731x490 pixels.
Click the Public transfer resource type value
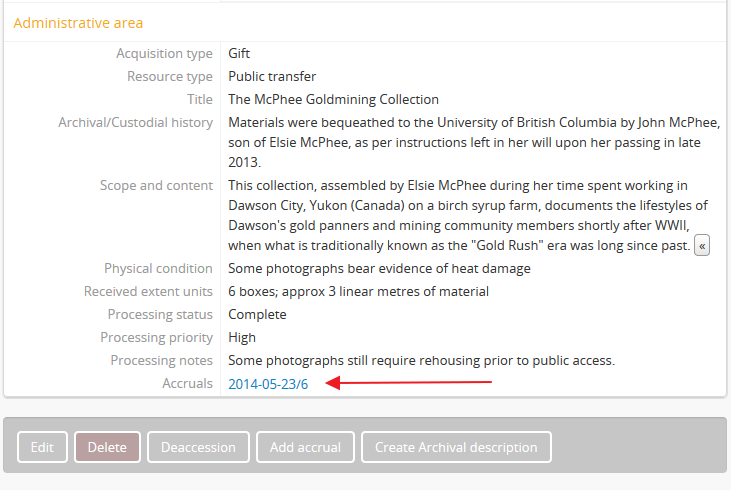pyautogui.click(x=272, y=77)
